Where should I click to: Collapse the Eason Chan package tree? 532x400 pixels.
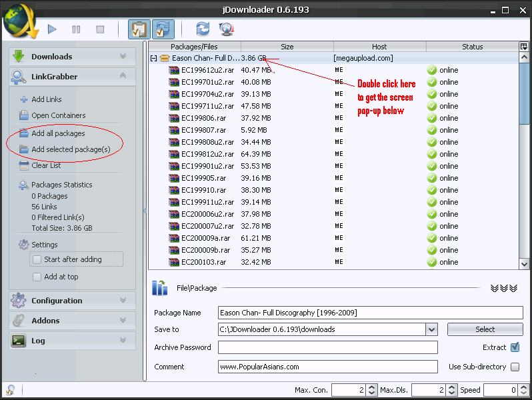[154, 59]
